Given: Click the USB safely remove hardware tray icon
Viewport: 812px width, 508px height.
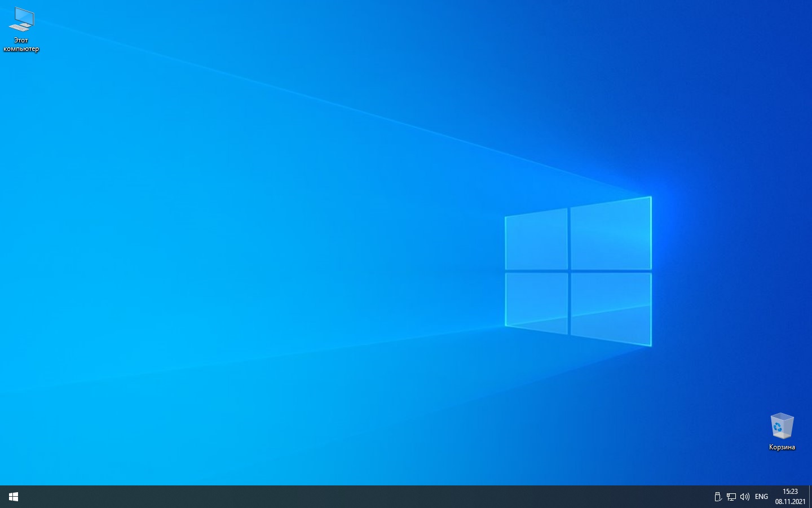Looking at the screenshot, I should point(718,497).
